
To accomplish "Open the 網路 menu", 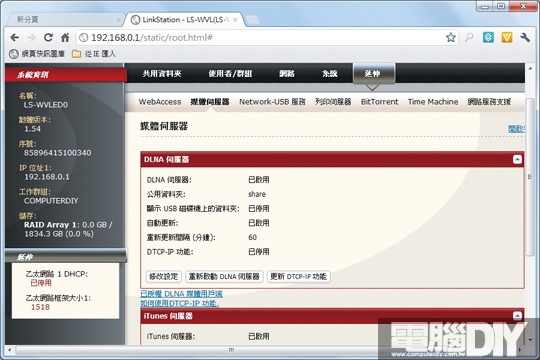I will (287, 73).
